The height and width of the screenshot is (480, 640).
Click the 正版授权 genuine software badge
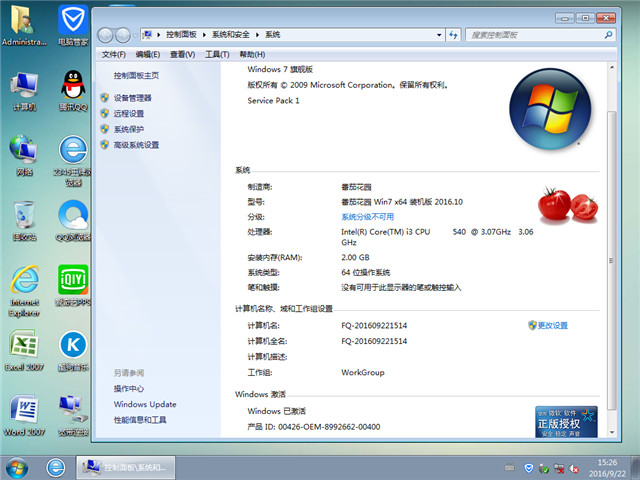(566, 422)
